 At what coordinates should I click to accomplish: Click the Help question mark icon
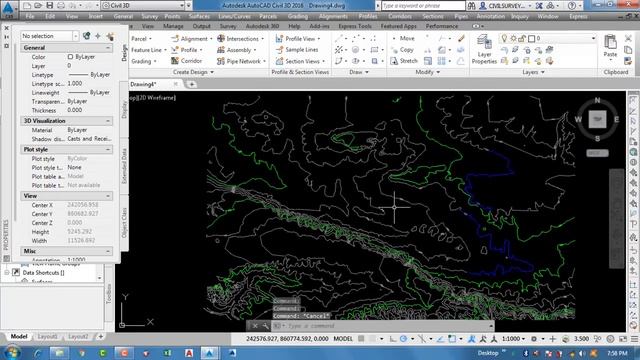coord(572,6)
